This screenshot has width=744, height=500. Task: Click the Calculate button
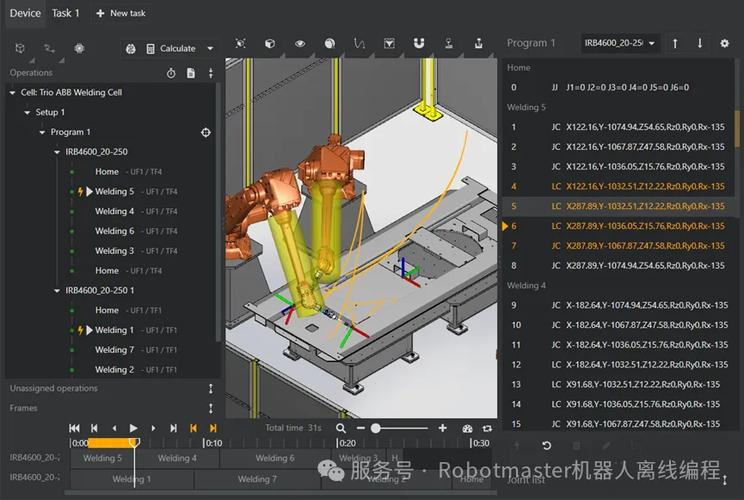(x=171, y=48)
